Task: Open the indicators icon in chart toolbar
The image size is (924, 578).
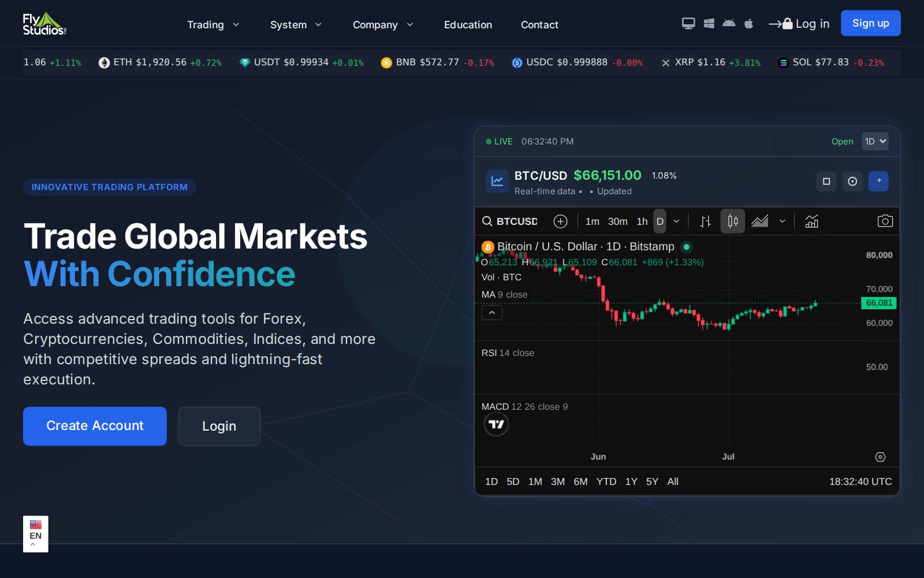Action: pos(811,221)
